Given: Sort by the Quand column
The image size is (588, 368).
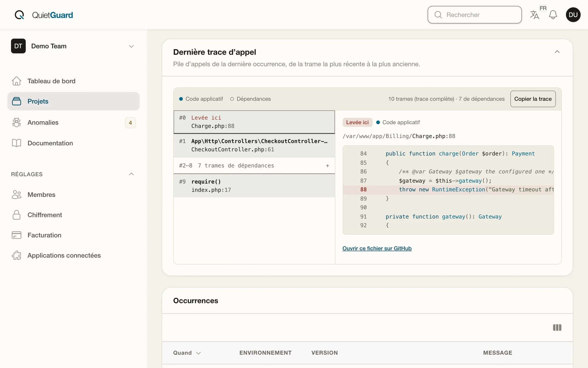Looking at the screenshot, I should (187, 353).
